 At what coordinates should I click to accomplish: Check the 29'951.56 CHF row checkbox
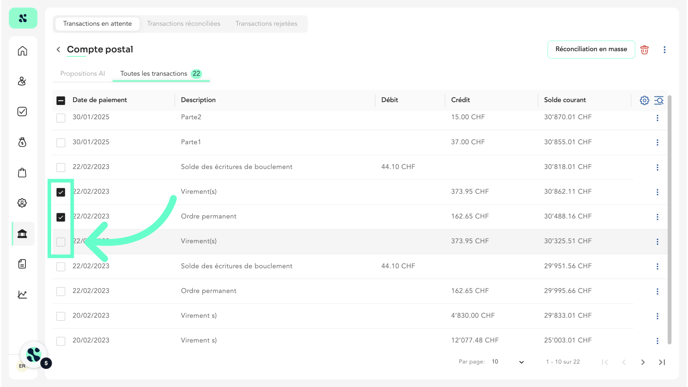click(x=61, y=266)
